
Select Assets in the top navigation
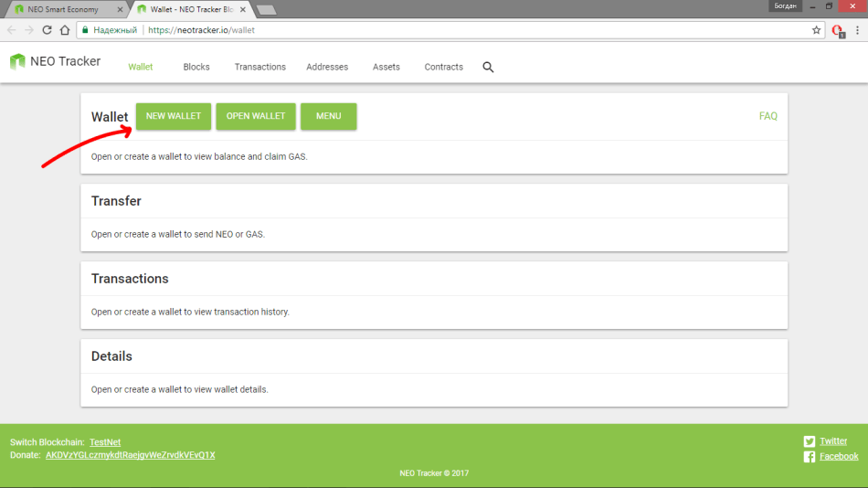[386, 67]
